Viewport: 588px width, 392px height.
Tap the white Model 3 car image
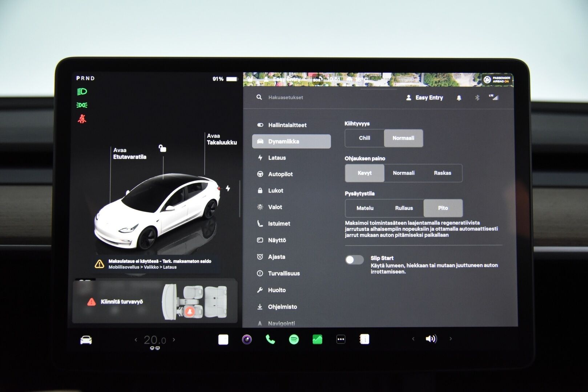(x=157, y=212)
